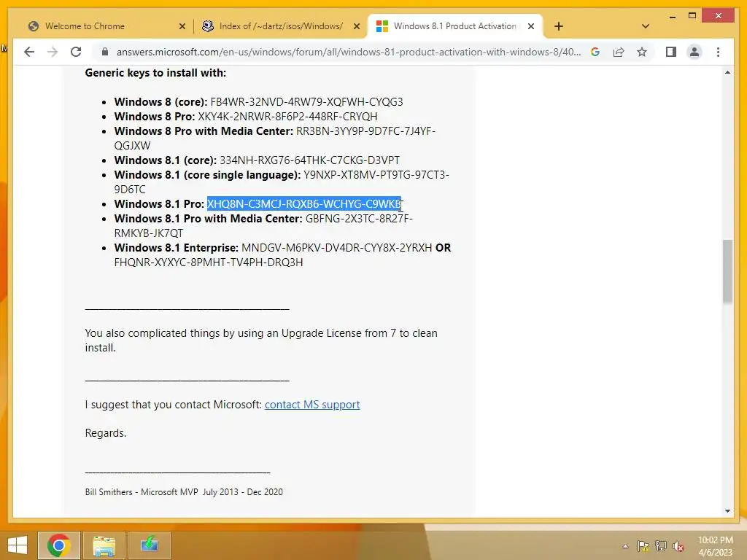
Task: Share this page using the share icon
Action: (619, 52)
